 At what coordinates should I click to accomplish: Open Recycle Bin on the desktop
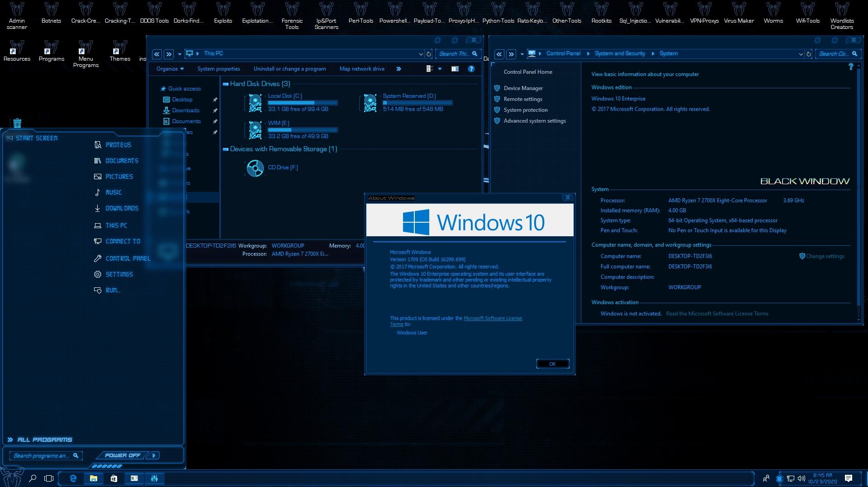click(17, 123)
